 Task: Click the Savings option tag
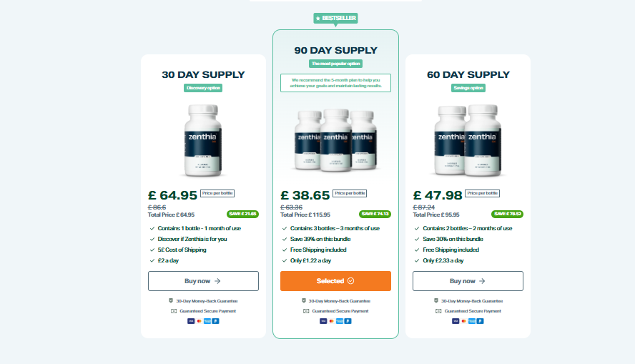[468, 88]
